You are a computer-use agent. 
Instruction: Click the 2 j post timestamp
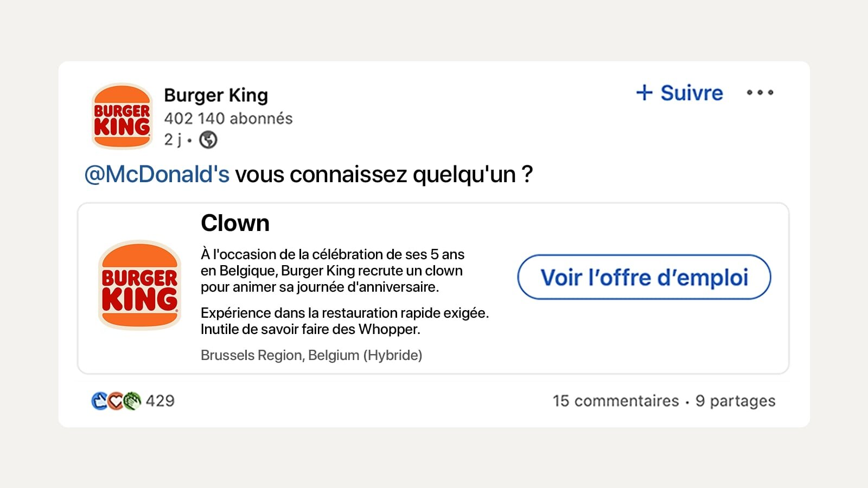coord(173,140)
